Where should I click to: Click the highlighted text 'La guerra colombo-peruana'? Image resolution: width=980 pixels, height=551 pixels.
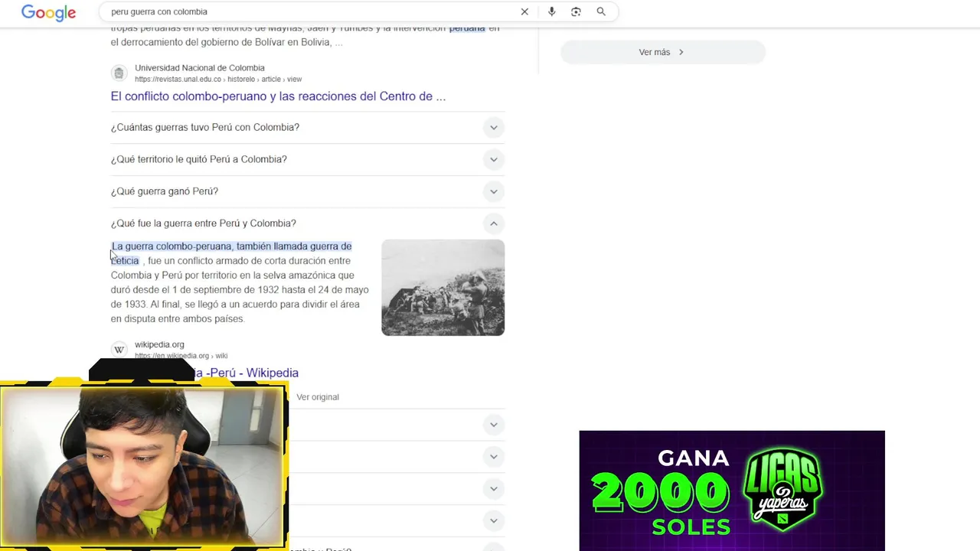[x=171, y=246]
